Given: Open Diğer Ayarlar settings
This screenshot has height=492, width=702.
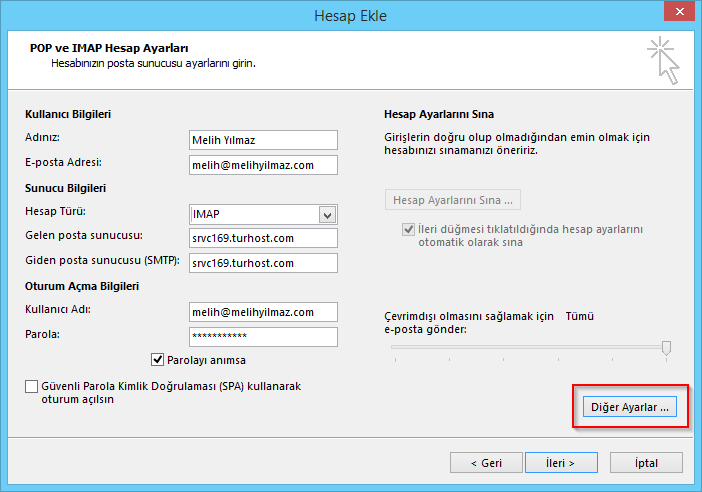Looking at the screenshot, I should pyautogui.click(x=629, y=408).
